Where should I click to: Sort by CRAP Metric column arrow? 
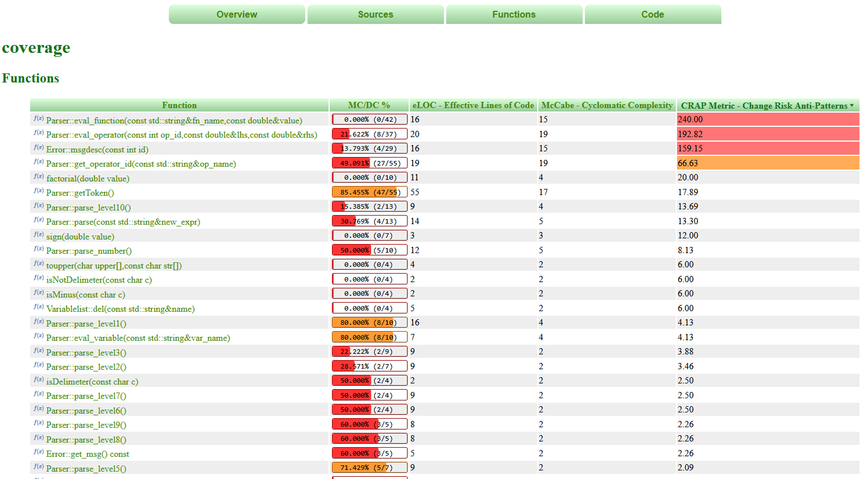coord(852,106)
